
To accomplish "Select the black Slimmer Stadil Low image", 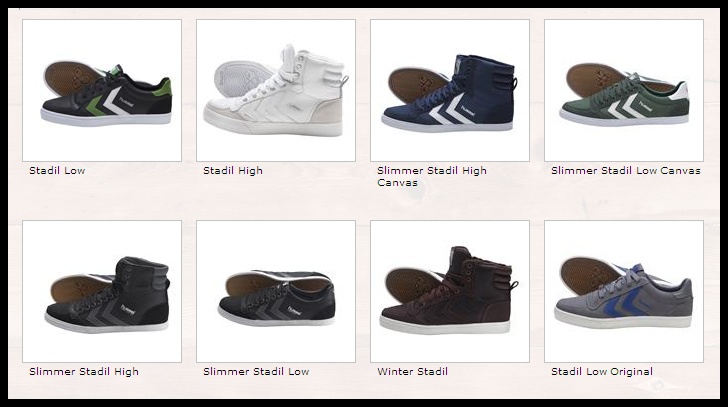I will pos(276,291).
